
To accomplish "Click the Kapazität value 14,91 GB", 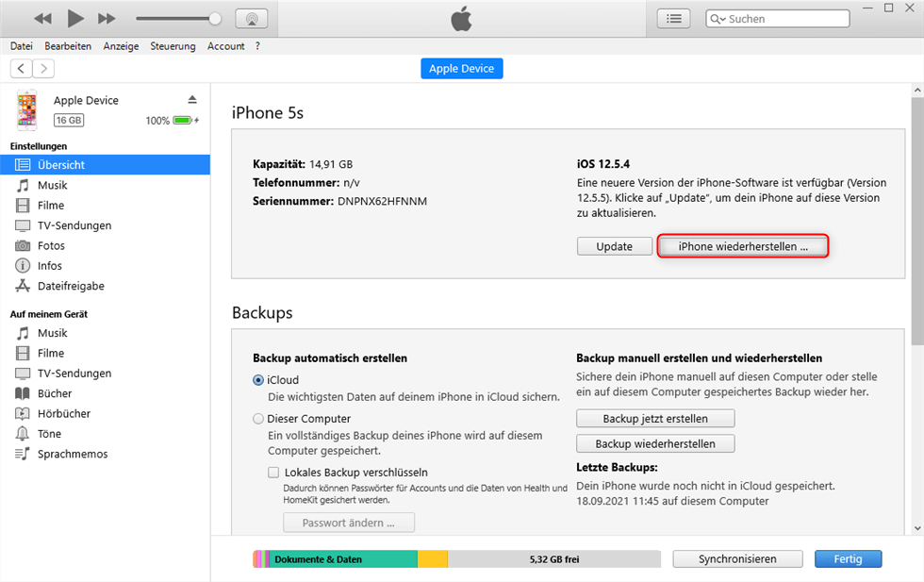I will (331, 164).
